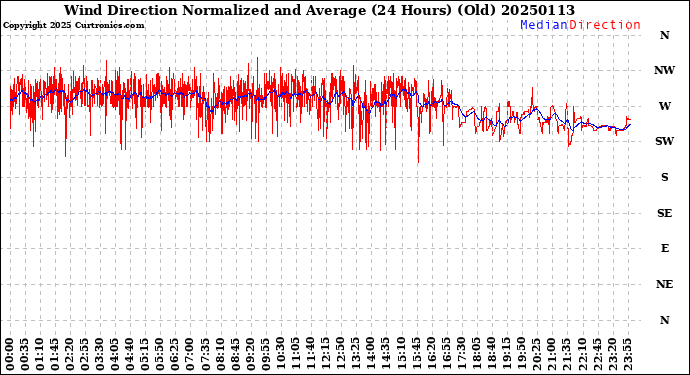Screen dimensions: 690x375
Task: Click the 14:00 time axis label
Action: click(x=371, y=354)
